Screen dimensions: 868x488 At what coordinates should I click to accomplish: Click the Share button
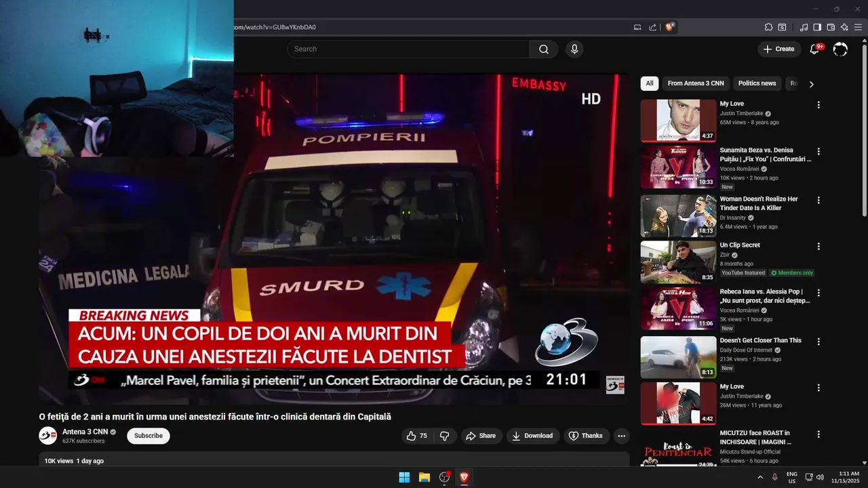[x=480, y=436]
